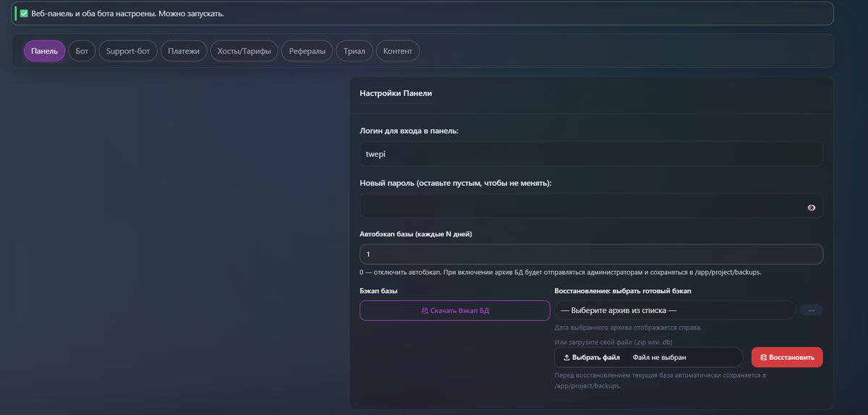The width and height of the screenshot is (868, 415).
Task: Click the autobackup disable hint text
Action: (x=560, y=273)
